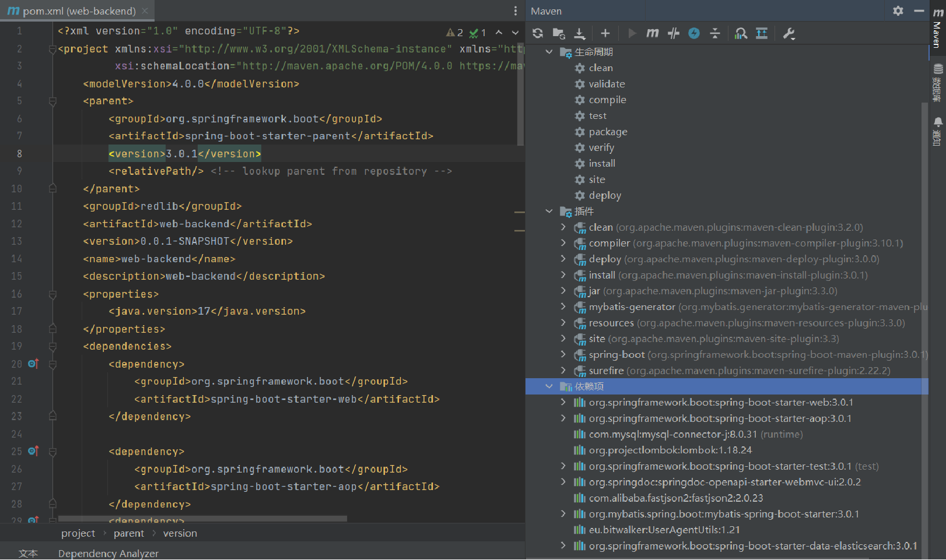
Task: Click version 3.0.1 text on line 8
Action: click(181, 154)
